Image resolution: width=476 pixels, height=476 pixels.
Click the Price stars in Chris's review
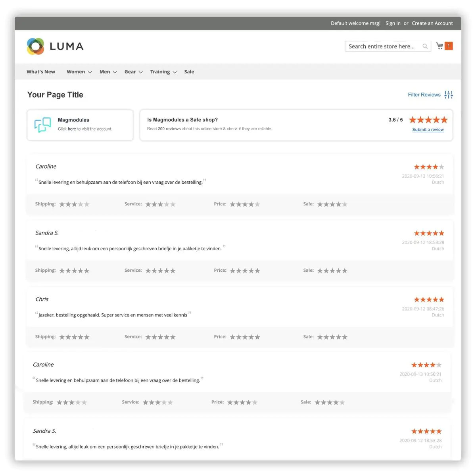[x=245, y=337]
